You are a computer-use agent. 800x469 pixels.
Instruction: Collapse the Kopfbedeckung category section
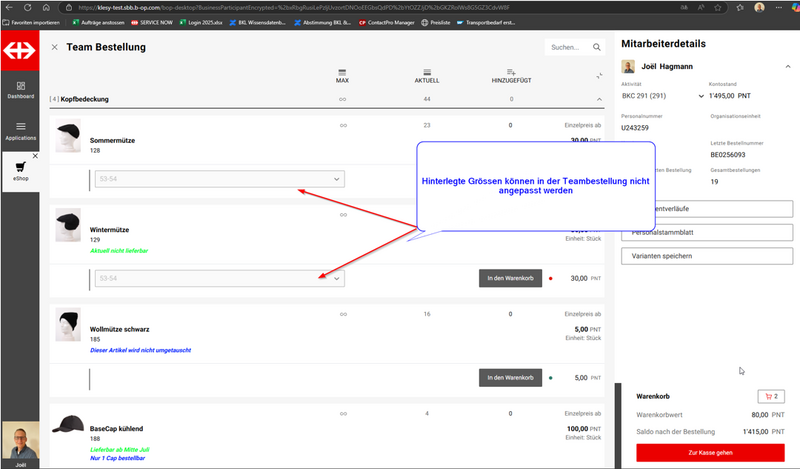click(x=599, y=100)
